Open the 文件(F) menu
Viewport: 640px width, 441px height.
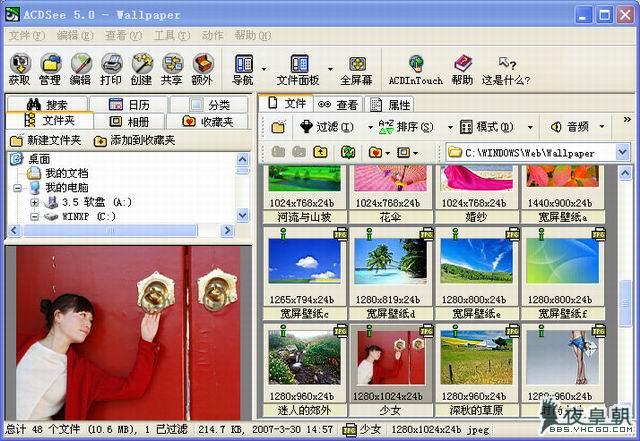[26, 36]
